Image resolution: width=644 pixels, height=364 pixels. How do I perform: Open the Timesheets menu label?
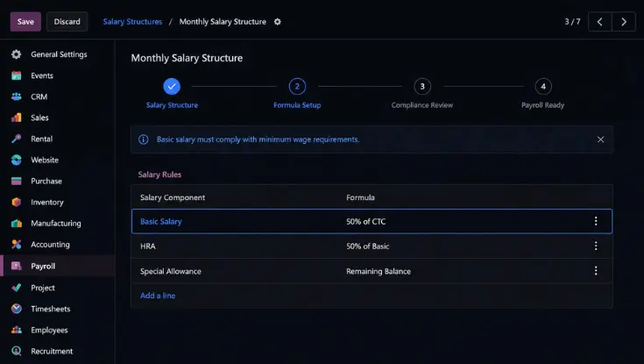click(x=51, y=309)
